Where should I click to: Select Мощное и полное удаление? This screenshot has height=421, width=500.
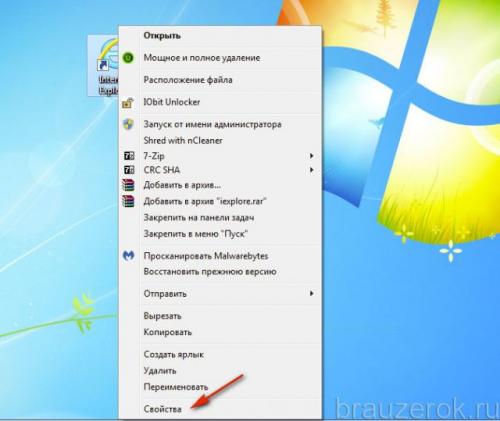click(202, 58)
